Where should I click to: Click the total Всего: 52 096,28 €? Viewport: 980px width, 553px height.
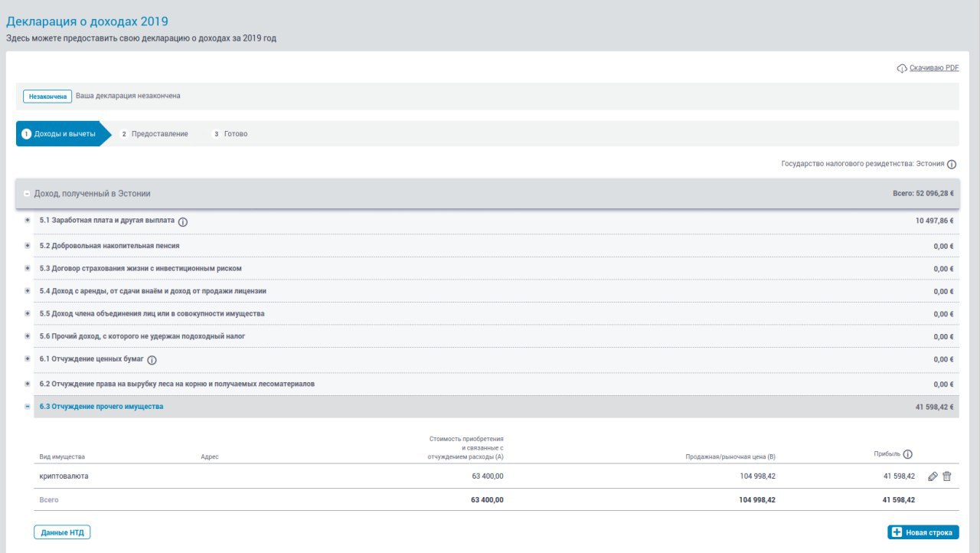point(923,194)
